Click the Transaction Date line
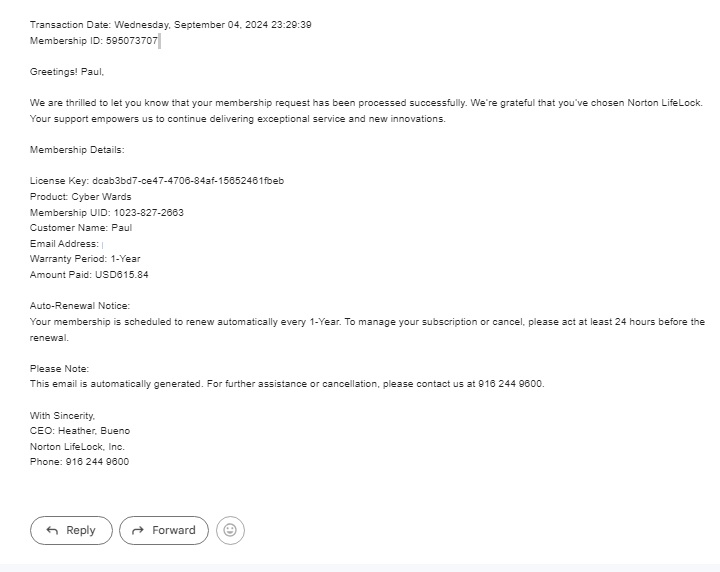 coord(170,25)
